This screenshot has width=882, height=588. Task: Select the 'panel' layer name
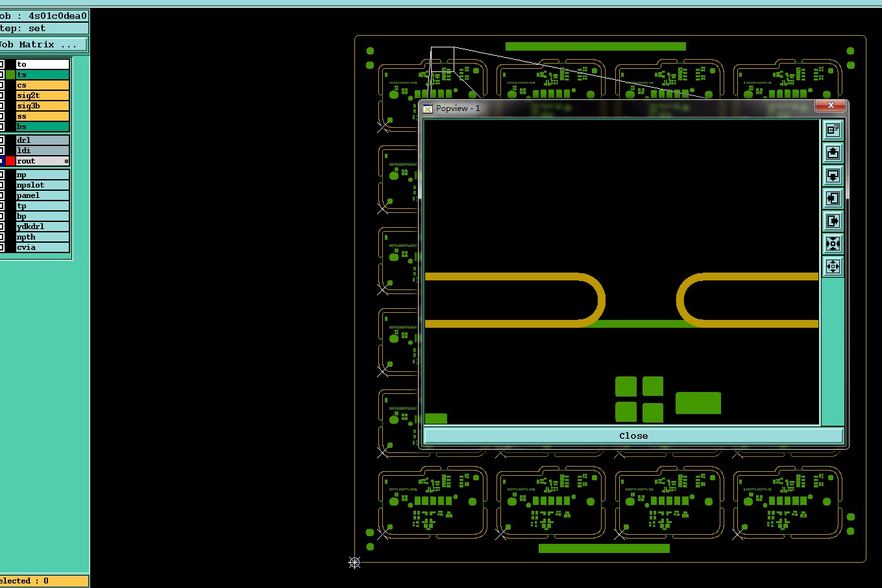tap(43, 195)
